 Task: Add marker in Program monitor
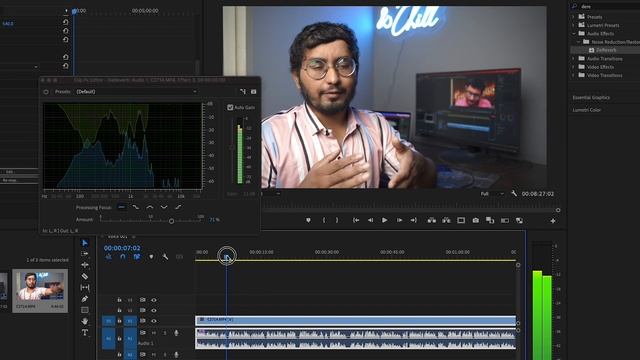point(308,220)
